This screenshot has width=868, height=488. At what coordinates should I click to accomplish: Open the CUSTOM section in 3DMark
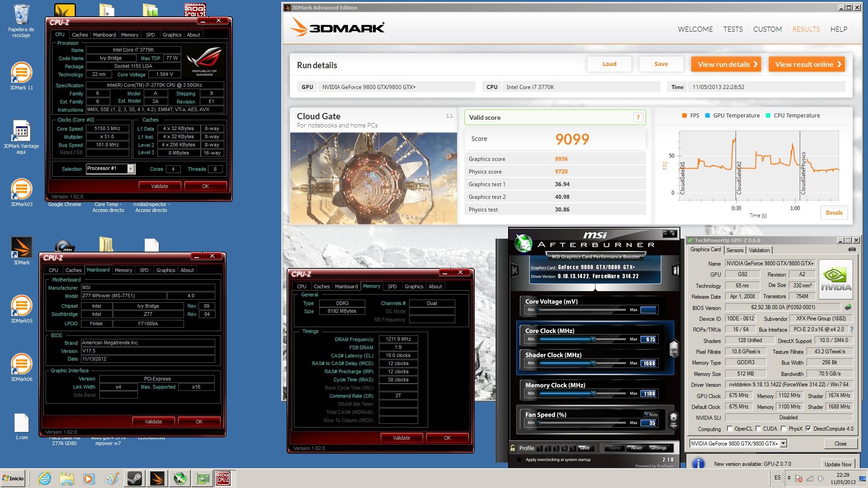pyautogui.click(x=767, y=29)
